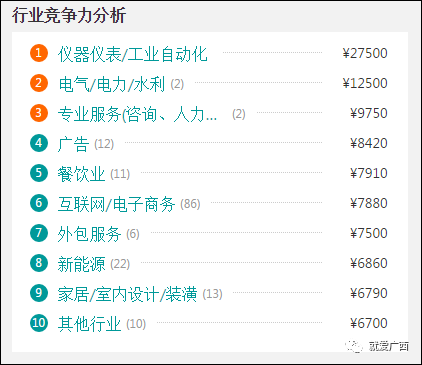The image size is (422, 365).
Task: Click the teal rank 8 badge
Action: pyautogui.click(x=39, y=263)
